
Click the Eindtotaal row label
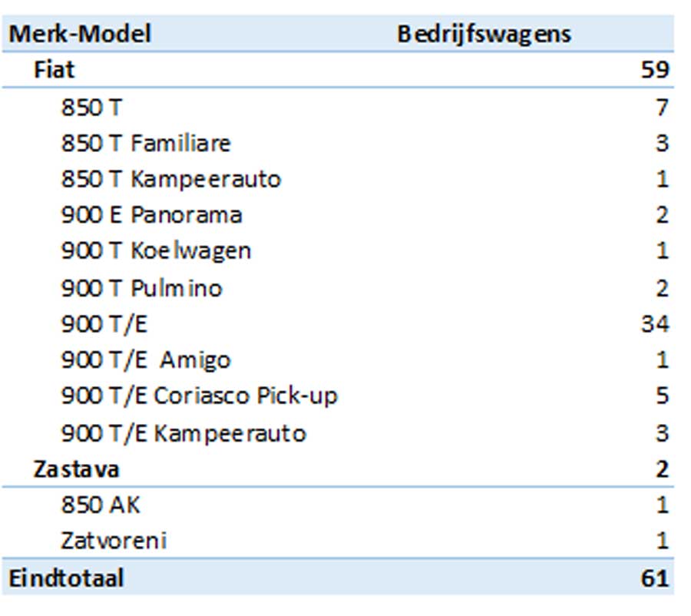66,578
